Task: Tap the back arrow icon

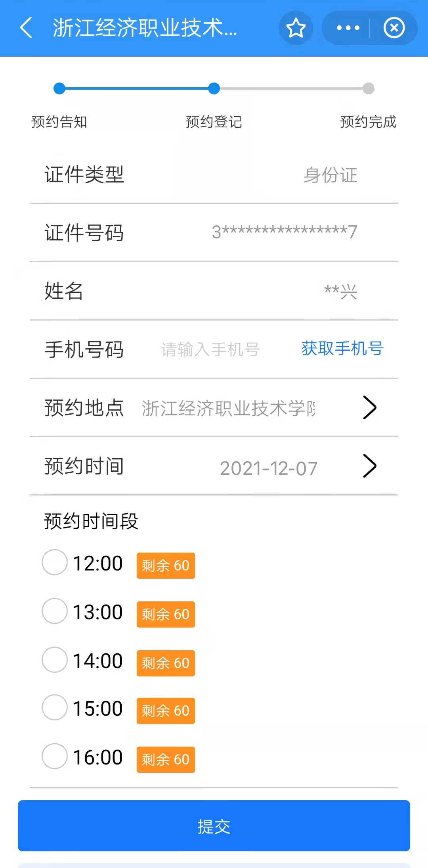Action: tap(26, 28)
